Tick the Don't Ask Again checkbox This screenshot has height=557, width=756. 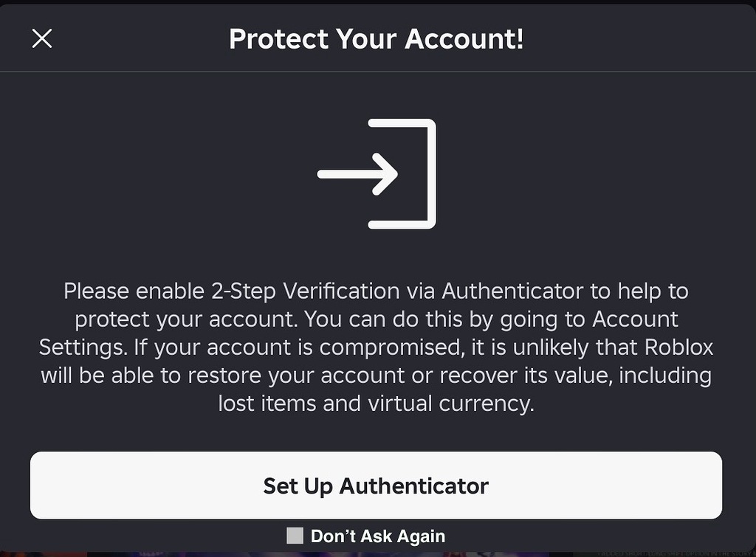[295, 536]
